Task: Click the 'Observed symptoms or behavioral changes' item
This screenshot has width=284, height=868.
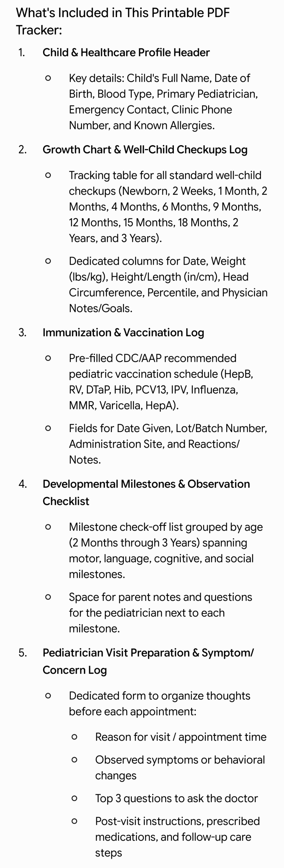Action: [x=180, y=768]
